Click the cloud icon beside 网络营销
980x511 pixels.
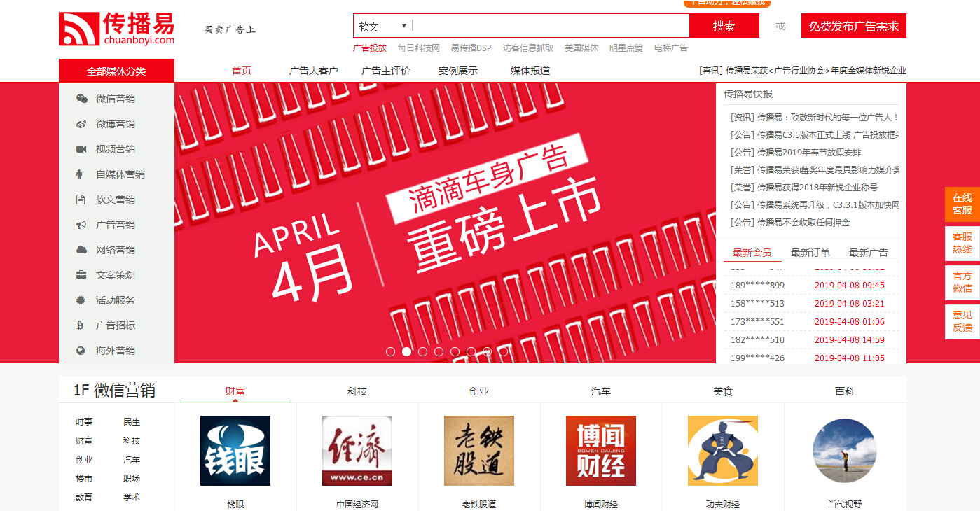81,250
